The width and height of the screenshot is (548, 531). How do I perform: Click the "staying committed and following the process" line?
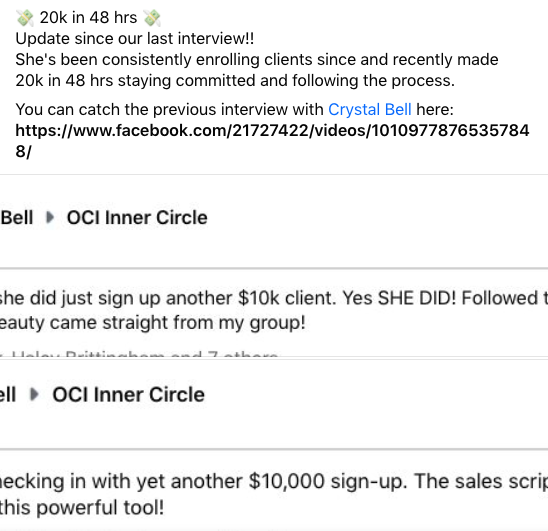click(x=286, y=80)
